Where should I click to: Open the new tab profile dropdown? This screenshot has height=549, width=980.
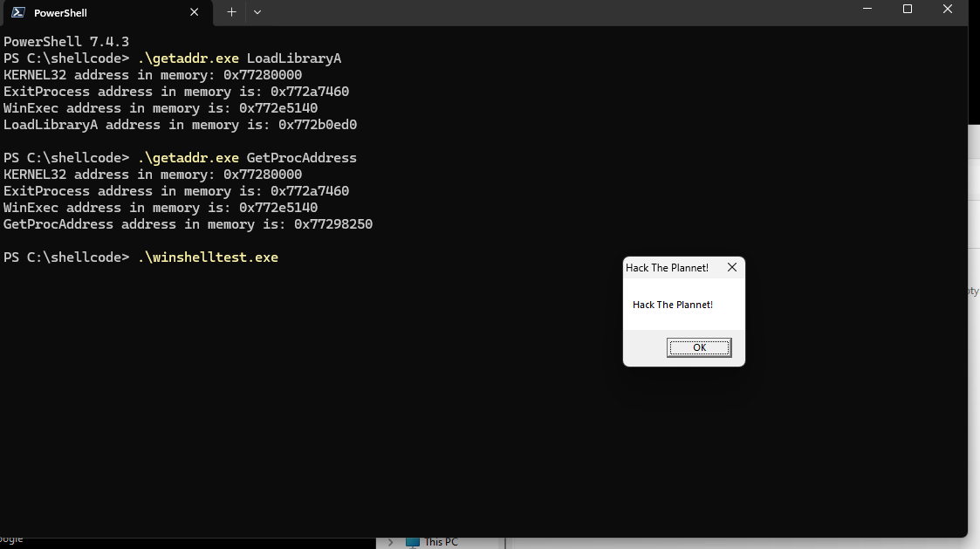(x=257, y=12)
